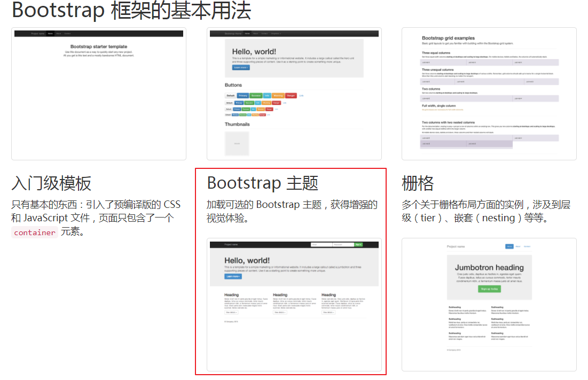Click the Bootstrap 框架的基本用法 title
This screenshot has width=588, height=380.
click(x=131, y=11)
